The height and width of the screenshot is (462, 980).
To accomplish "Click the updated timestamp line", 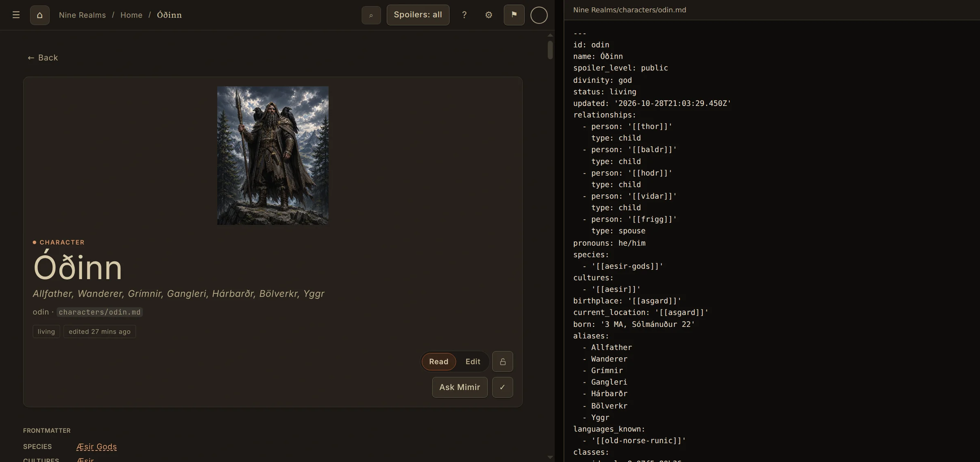I will pyautogui.click(x=652, y=104).
